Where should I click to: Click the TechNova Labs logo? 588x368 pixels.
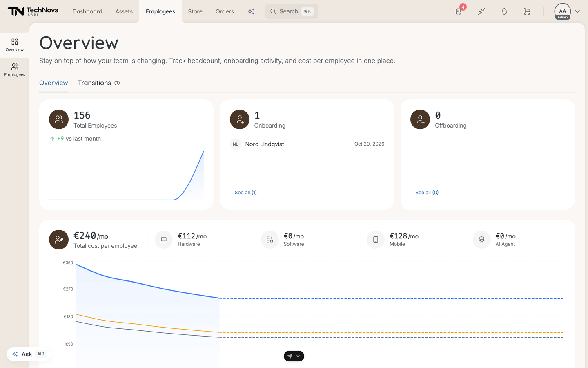point(33,11)
